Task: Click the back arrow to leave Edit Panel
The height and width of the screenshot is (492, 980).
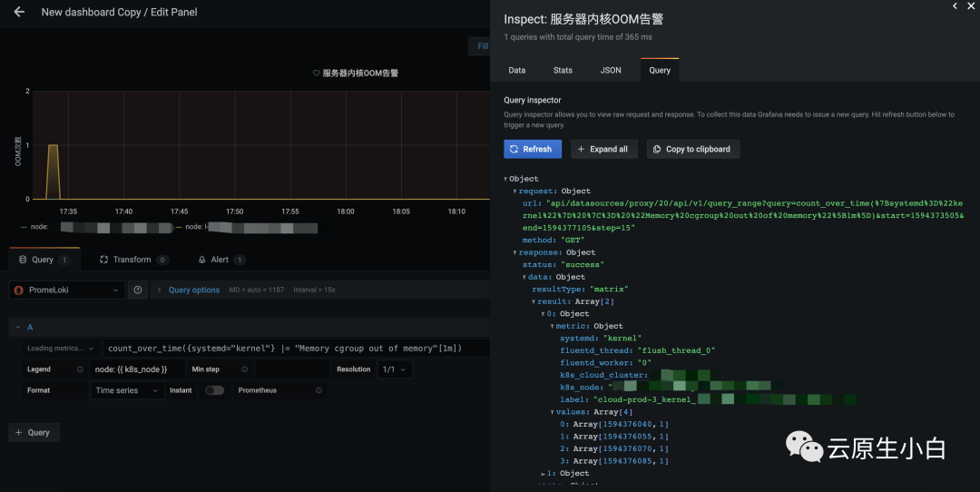Action: tap(19, 13)
